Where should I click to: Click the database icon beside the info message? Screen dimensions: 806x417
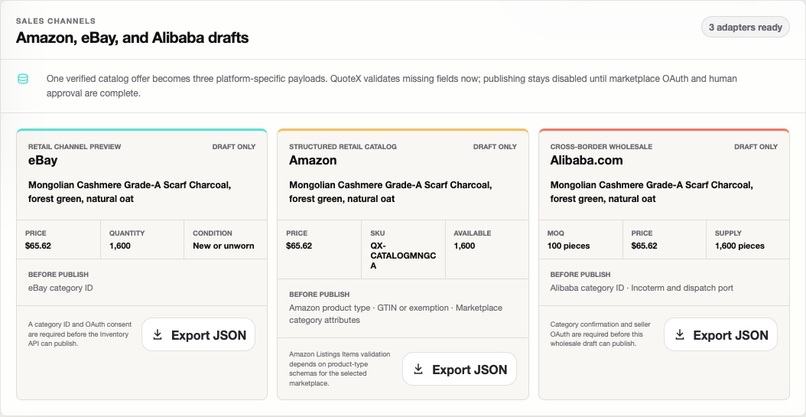[23, 79]
